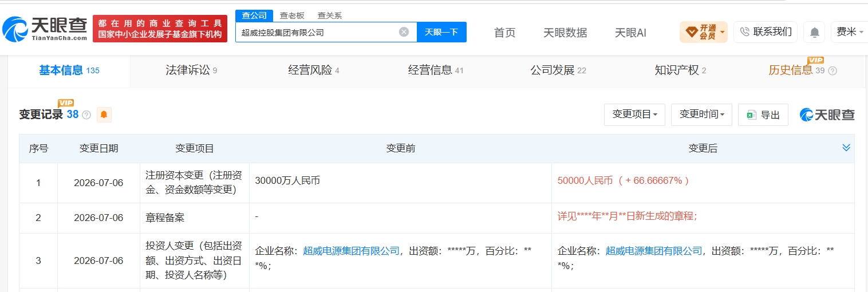
Task: Switch to the 法律诉讼 tab
Action: [191, 70]
